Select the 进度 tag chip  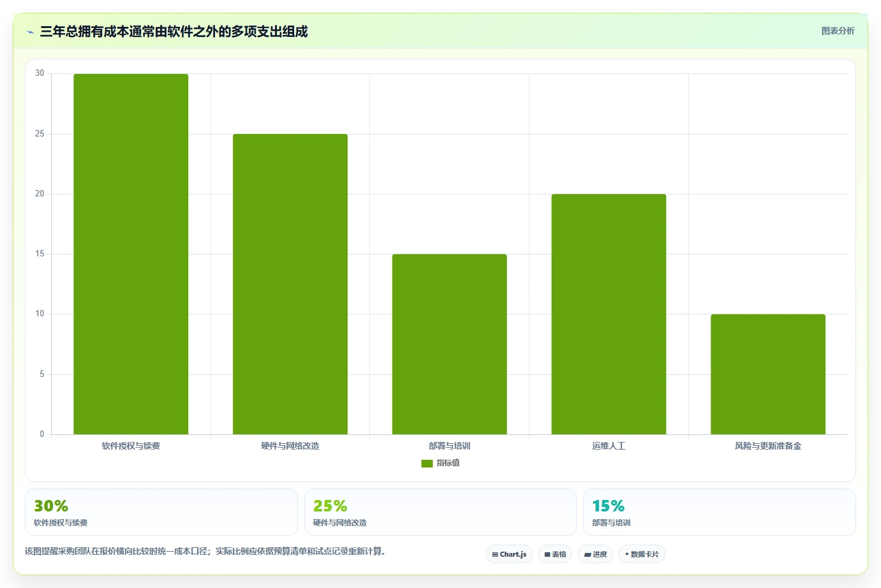click(x=595, y=554)
